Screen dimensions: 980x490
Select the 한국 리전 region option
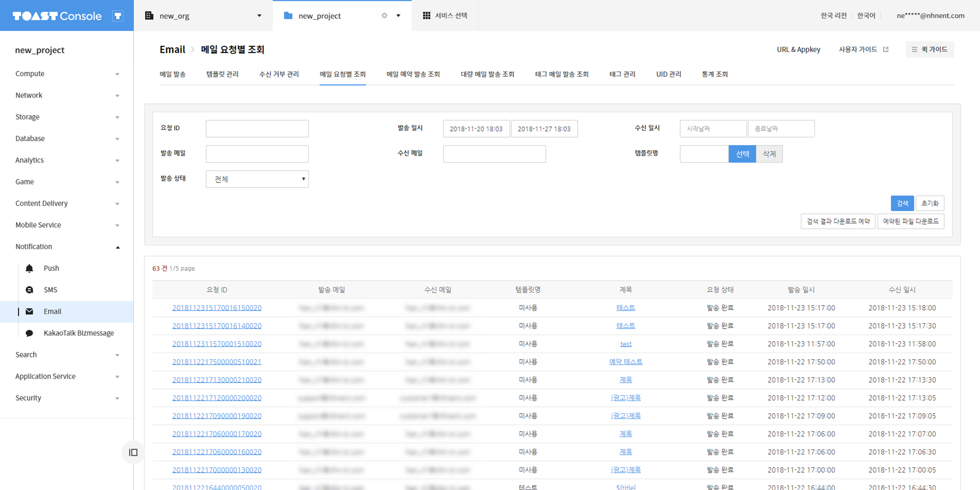coord(834,16)
